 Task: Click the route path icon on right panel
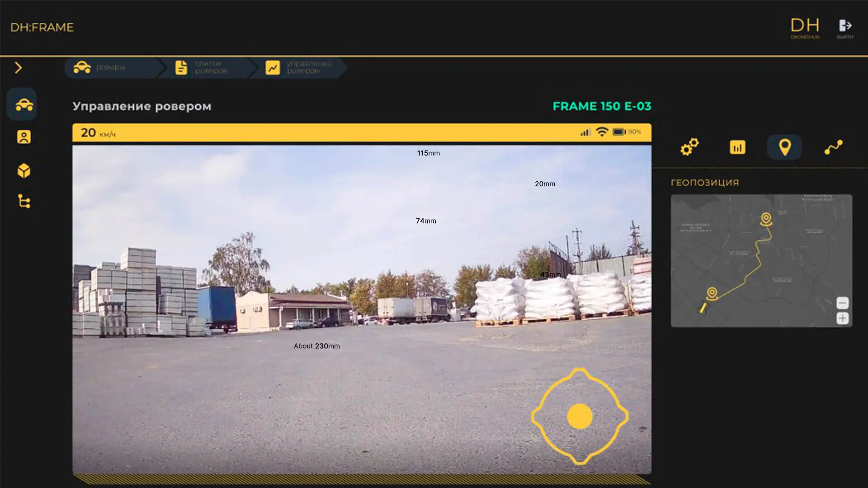click(x=835, y=147)
